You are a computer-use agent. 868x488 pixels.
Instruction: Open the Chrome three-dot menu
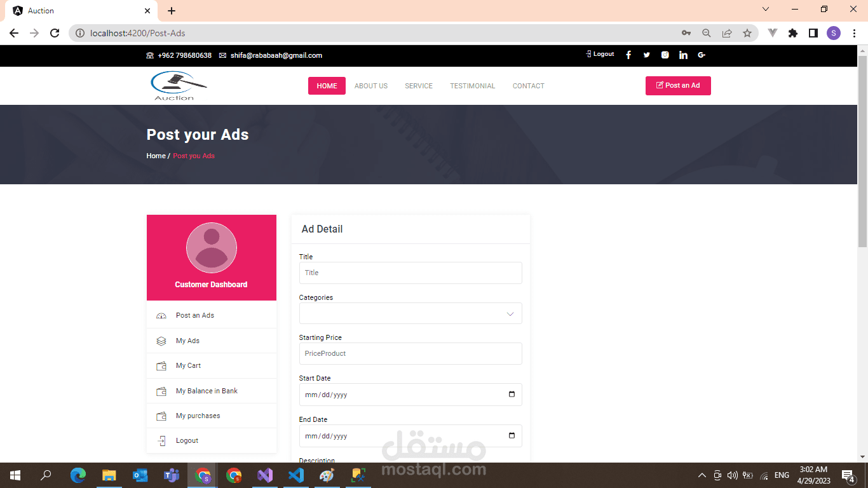pos(854,33)
